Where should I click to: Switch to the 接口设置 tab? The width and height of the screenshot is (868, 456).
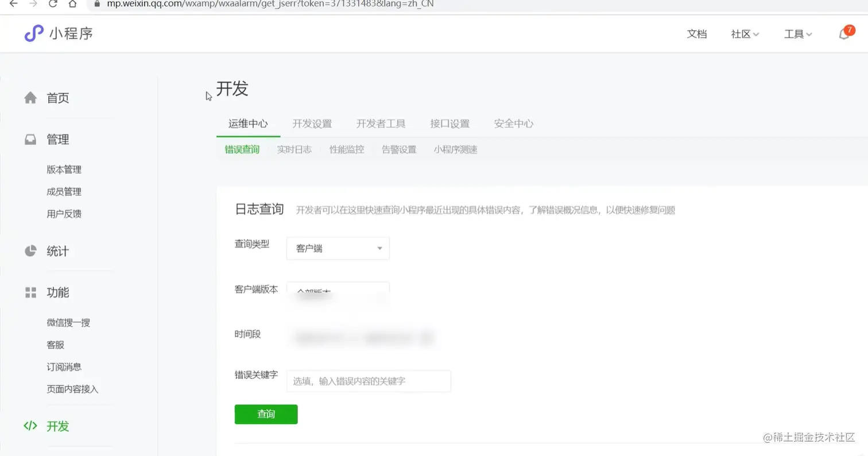(x=450, y=123)
